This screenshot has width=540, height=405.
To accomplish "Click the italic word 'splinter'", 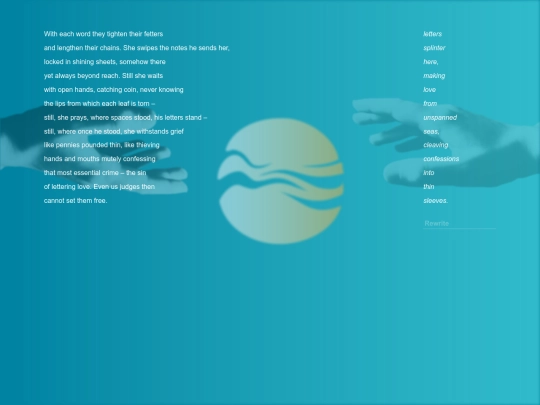I will 434,48.
